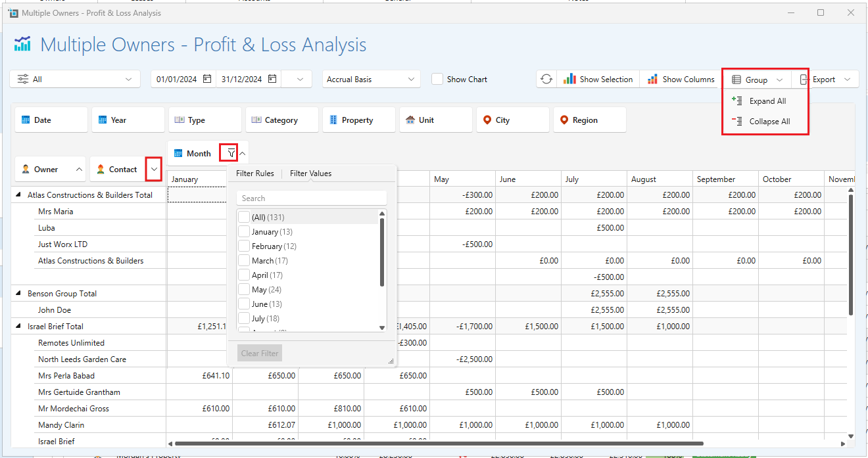Image resolution: width=868 pixels, height=458 pixels.
Task: Click the Clear Filter button
Action: coord(260,354)
